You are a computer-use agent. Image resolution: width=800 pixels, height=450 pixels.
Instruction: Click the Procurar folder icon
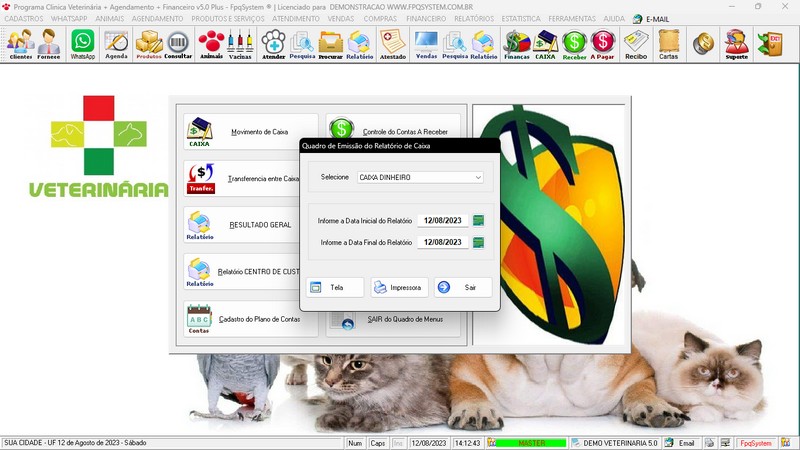331,44
